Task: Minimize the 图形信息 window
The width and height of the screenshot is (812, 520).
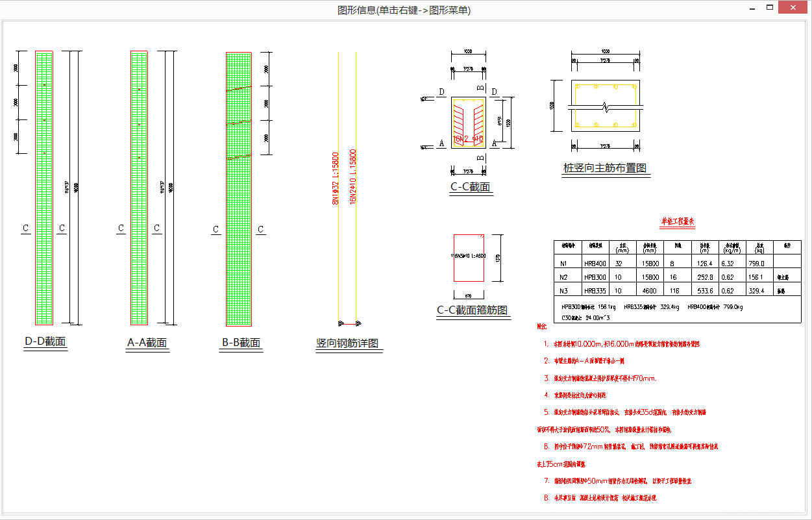Action: click(x=751, y=9)
